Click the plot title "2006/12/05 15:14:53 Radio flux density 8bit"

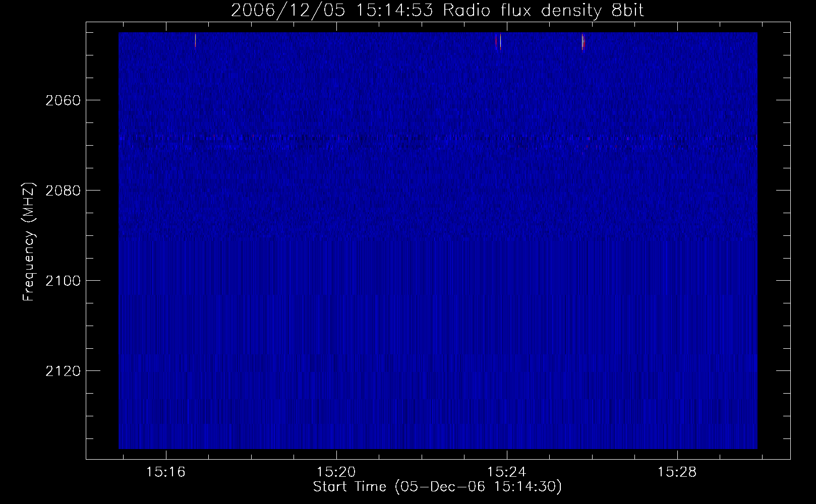click(438, 11)
